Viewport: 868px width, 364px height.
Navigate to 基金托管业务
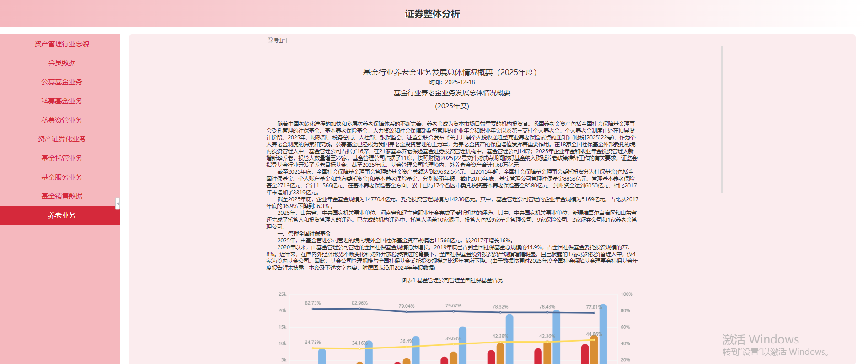pyautogui.click(x=62, y=158)
